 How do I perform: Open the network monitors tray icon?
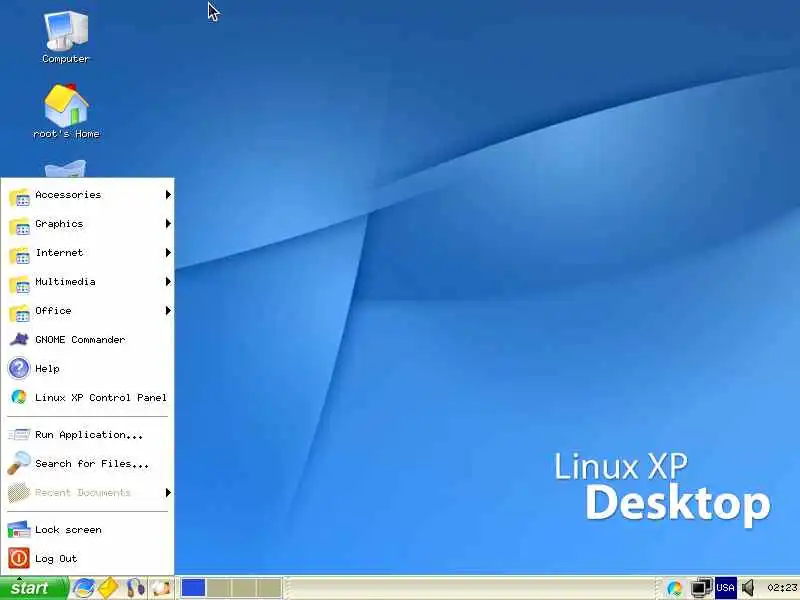tap(701, 588)
